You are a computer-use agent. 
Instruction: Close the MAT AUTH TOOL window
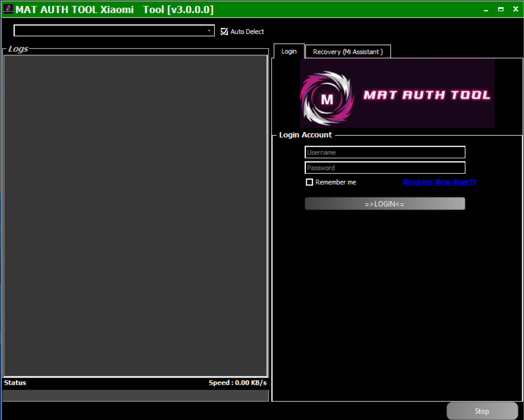tap(515, 10)
